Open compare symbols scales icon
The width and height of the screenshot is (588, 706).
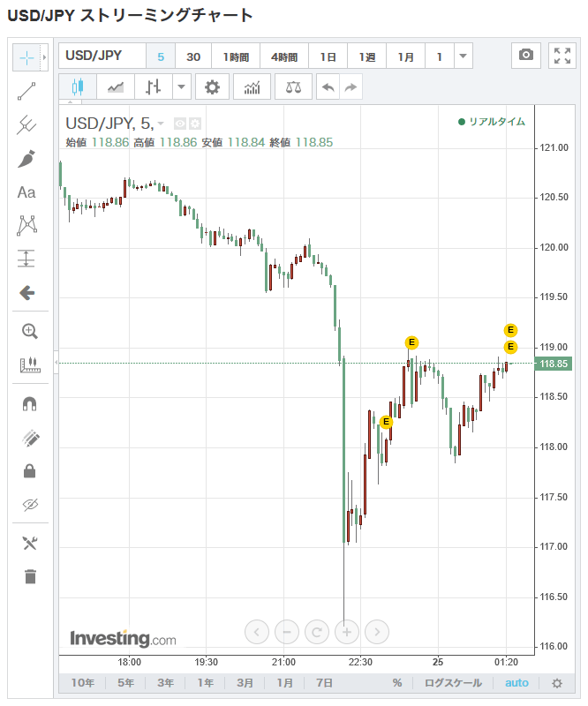pyautogui.click(x=293, y=86)
